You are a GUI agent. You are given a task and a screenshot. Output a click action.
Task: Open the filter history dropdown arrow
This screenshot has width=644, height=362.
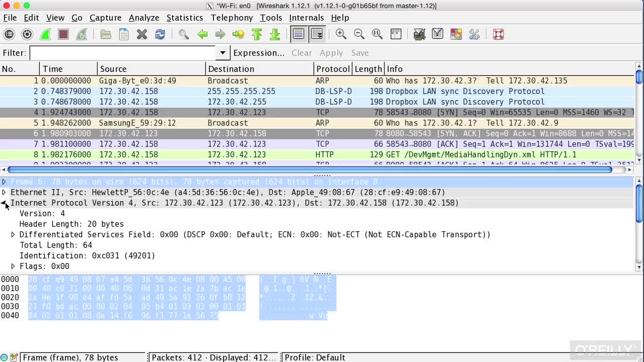(222, 53)
